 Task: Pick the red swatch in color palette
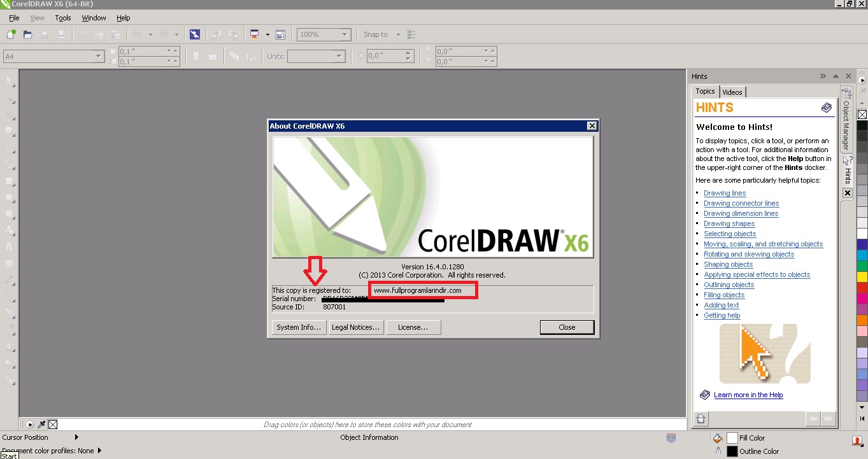pos(862,288)
